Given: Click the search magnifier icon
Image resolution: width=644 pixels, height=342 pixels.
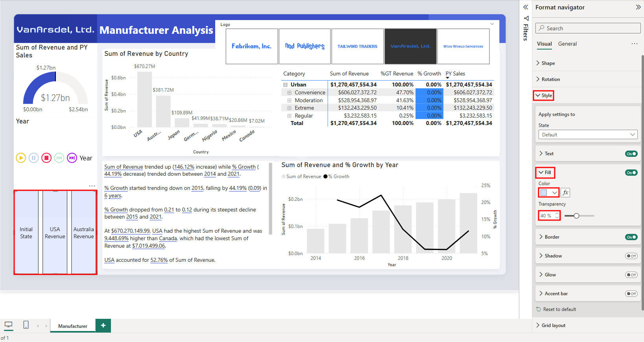Looking at the screenshot, I should 542,28.
